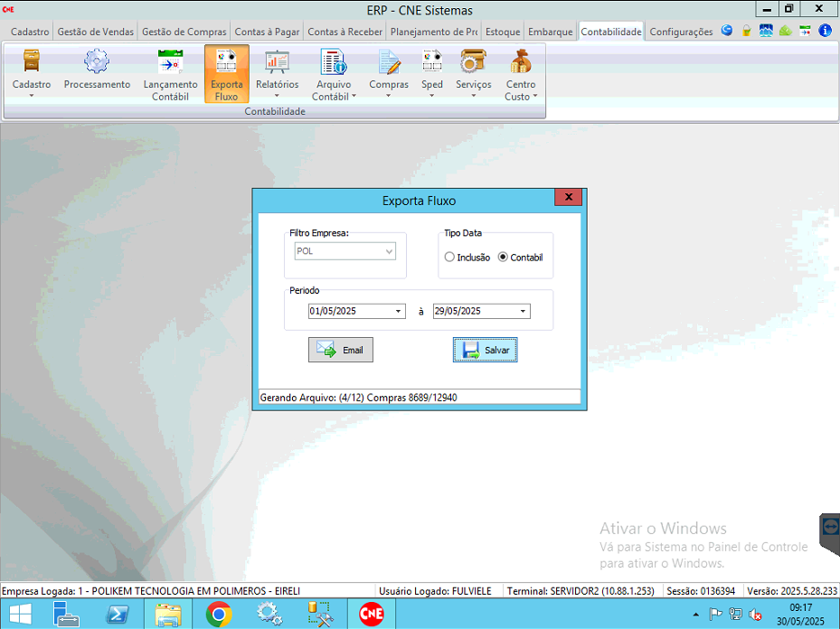Close the Exporta Fluxo dialog

568,197
